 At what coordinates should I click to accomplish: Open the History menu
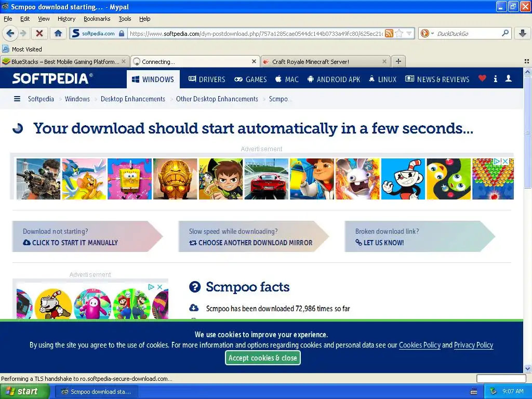tap(66, 19)
